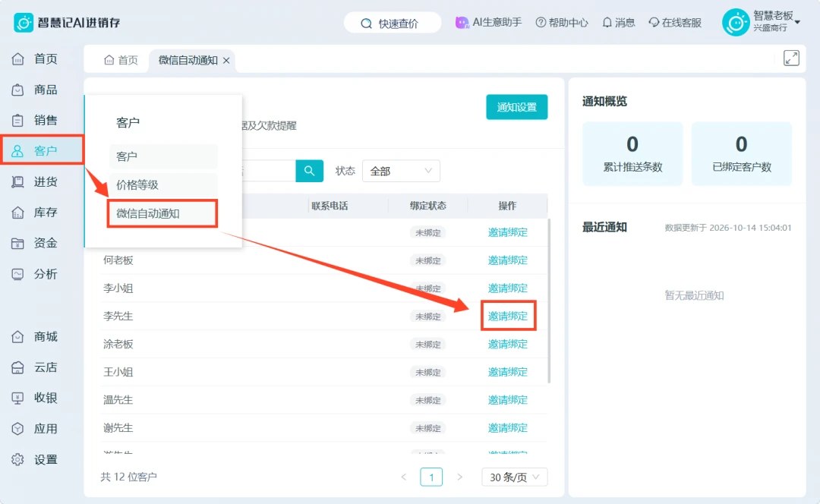
Task: Click the next page arrow
Action: (x=459, y=477)
